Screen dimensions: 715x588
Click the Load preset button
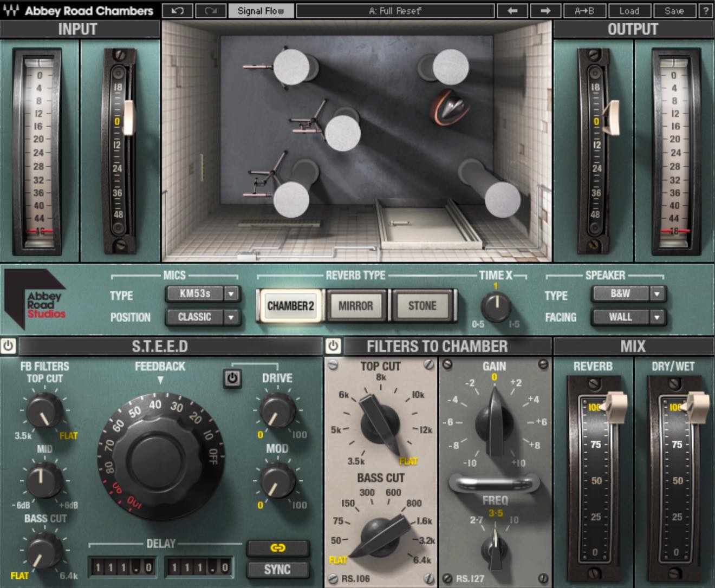click(629, 10)
